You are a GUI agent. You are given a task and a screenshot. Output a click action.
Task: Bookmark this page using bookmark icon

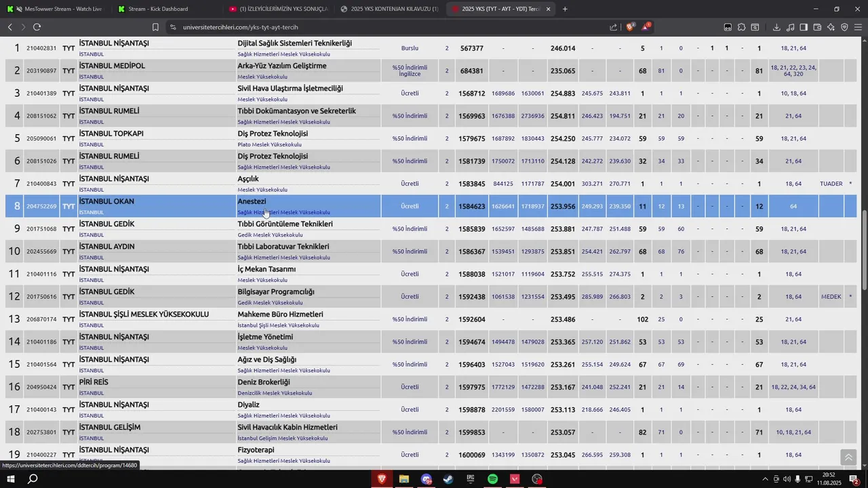(155, 27)
